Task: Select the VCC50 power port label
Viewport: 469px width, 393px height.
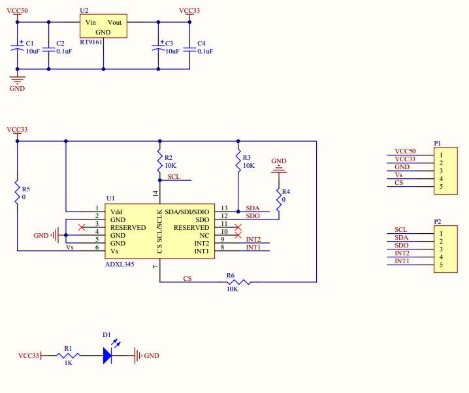Action: pos(17,11)
